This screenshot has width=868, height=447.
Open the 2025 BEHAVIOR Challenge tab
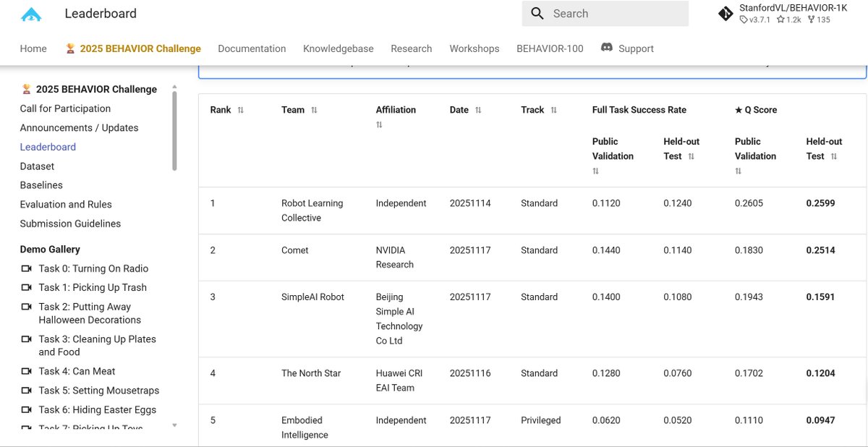click(133, 48)
